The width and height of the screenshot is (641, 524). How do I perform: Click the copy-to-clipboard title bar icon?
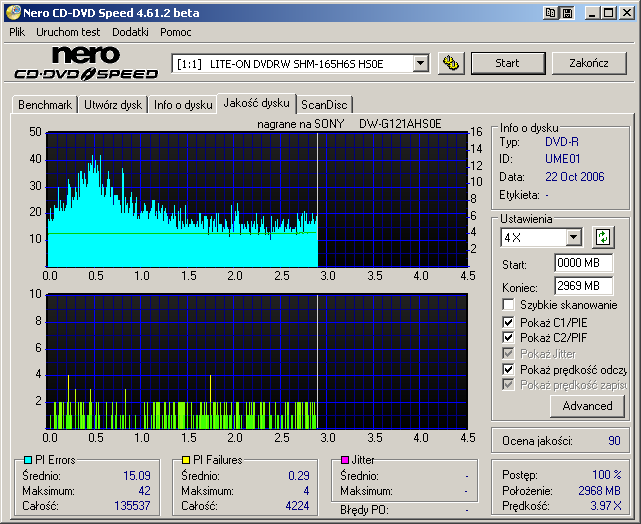point(551,13)
